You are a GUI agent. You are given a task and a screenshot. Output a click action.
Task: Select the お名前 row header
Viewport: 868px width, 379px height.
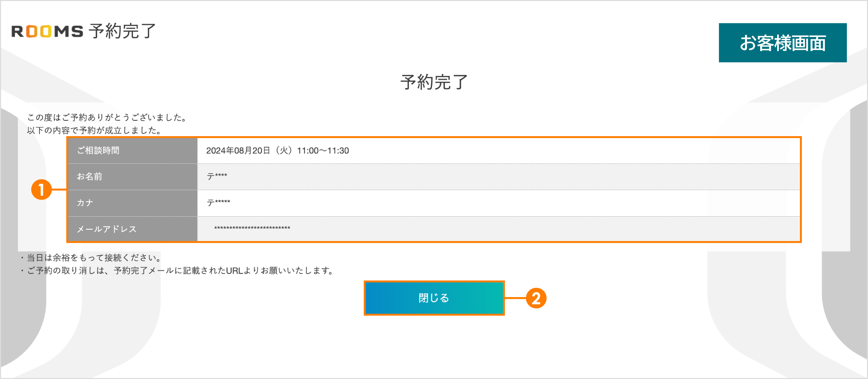click(90, 177)
